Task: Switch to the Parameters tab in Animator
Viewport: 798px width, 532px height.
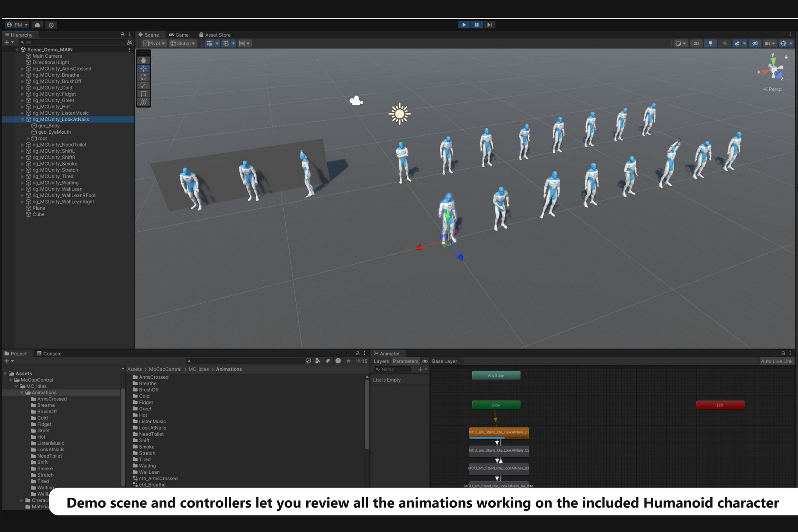Action: [406, 361]
